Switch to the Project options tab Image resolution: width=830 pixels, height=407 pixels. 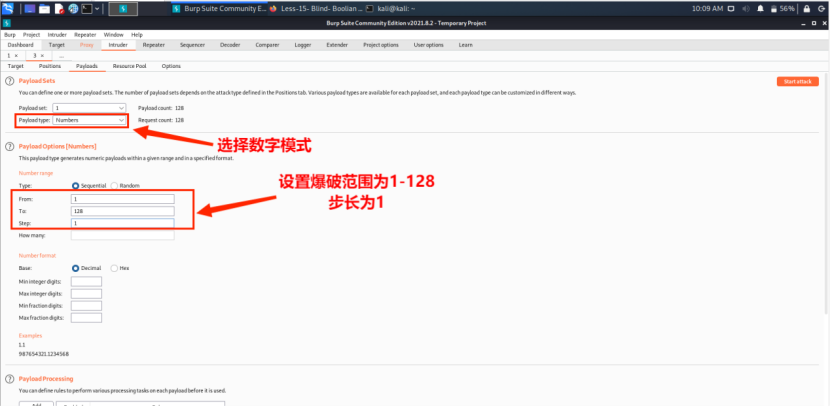(381, 45)
